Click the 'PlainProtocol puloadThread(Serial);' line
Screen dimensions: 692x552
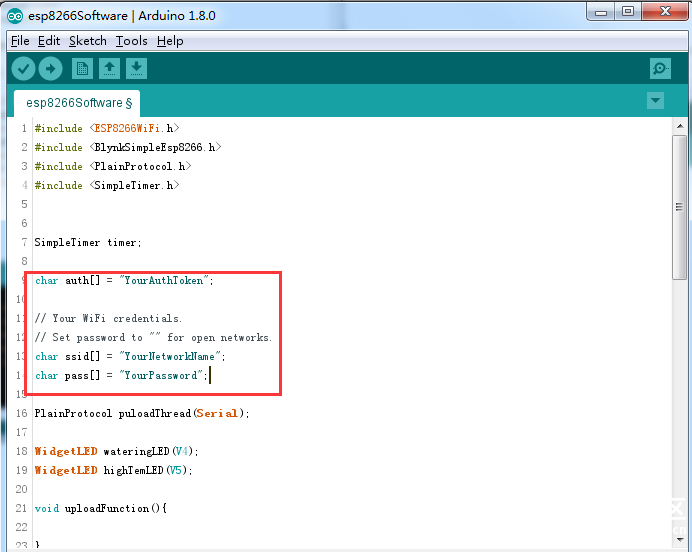coord(142,413)
